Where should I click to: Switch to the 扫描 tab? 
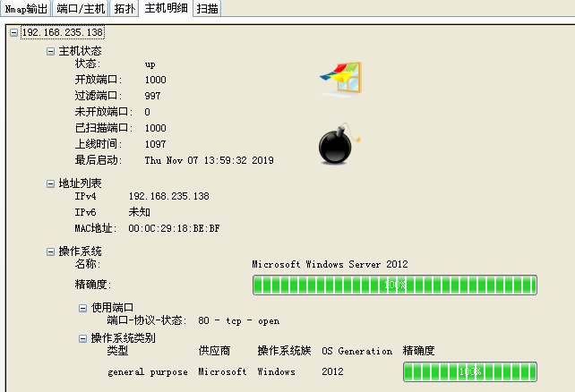pyautogui.click(x=207, y=9)
